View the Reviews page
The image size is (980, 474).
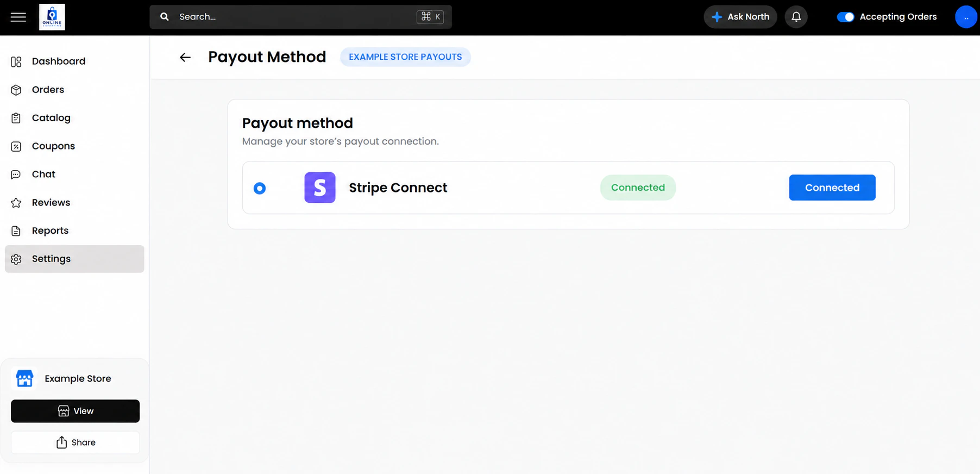pyautogui.click(x=74, y=203)
